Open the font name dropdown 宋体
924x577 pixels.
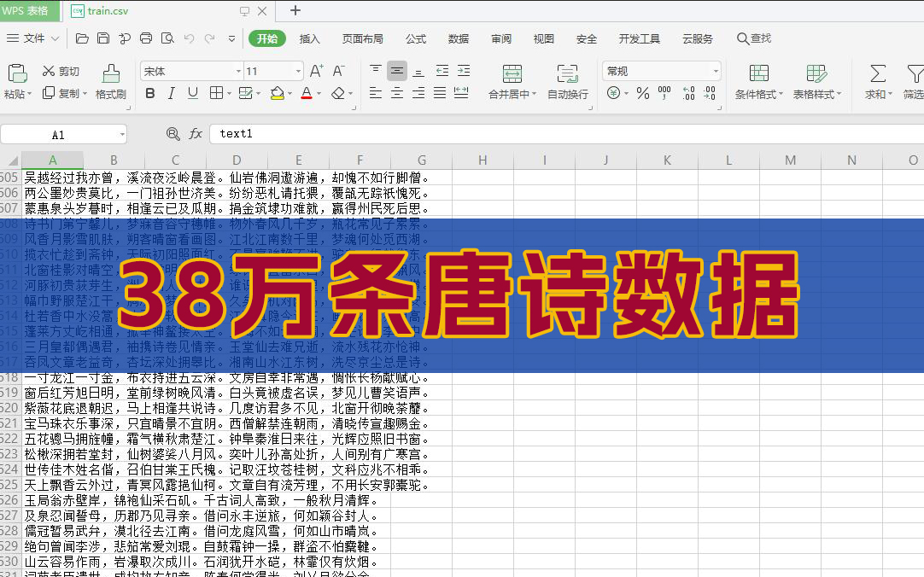tap(238, 71)
